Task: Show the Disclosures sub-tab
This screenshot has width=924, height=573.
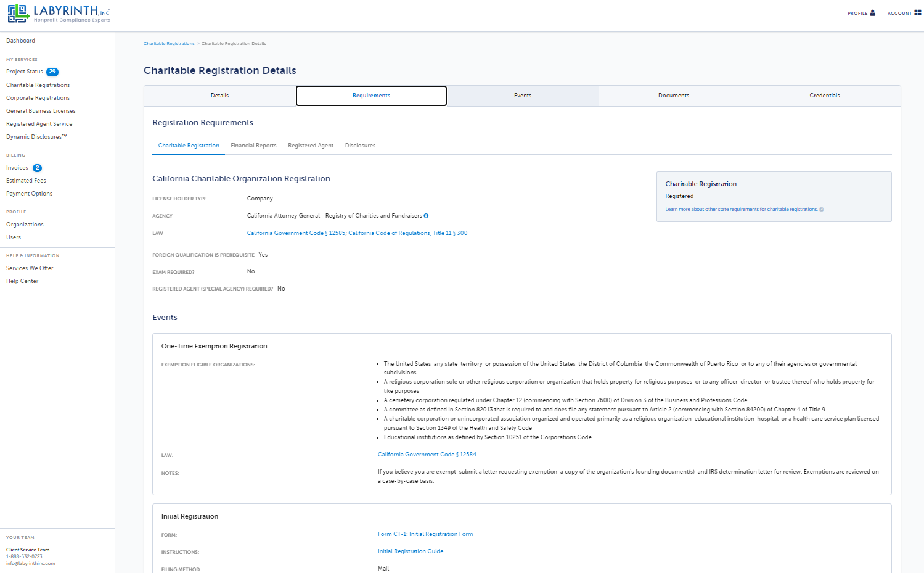Action: click(x=360, y=146)
